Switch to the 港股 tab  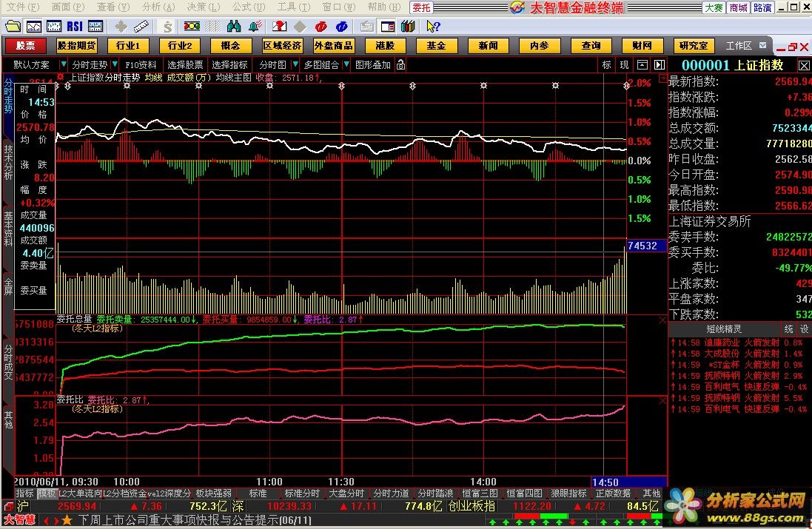(385, 46)
